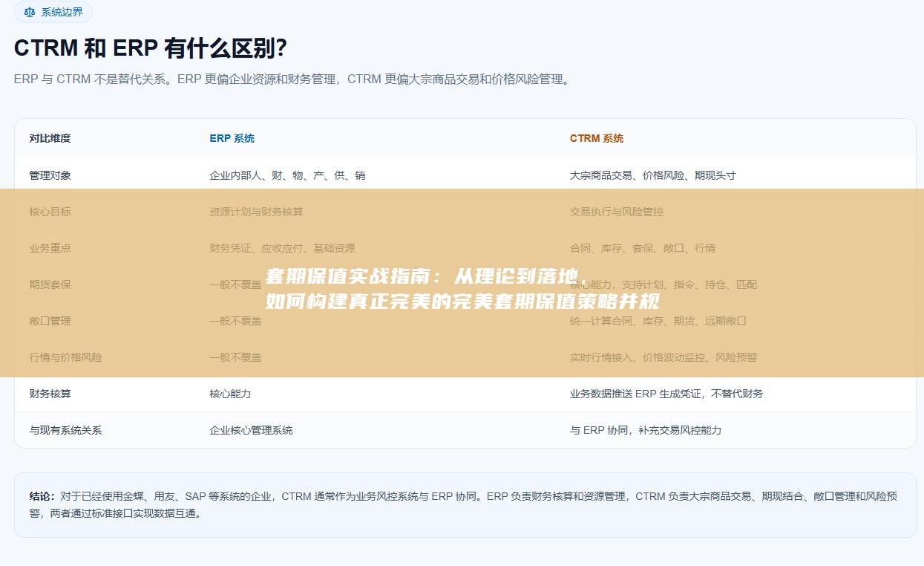This screenshot has width=924, height=566.
Task: Click the 与现有系统关系 row label
Action: coord(66,430)
